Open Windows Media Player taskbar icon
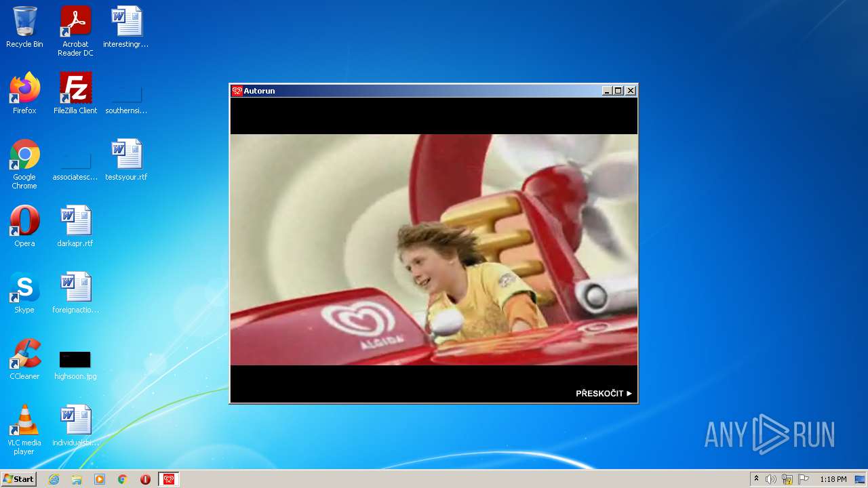 click(100, 479)
